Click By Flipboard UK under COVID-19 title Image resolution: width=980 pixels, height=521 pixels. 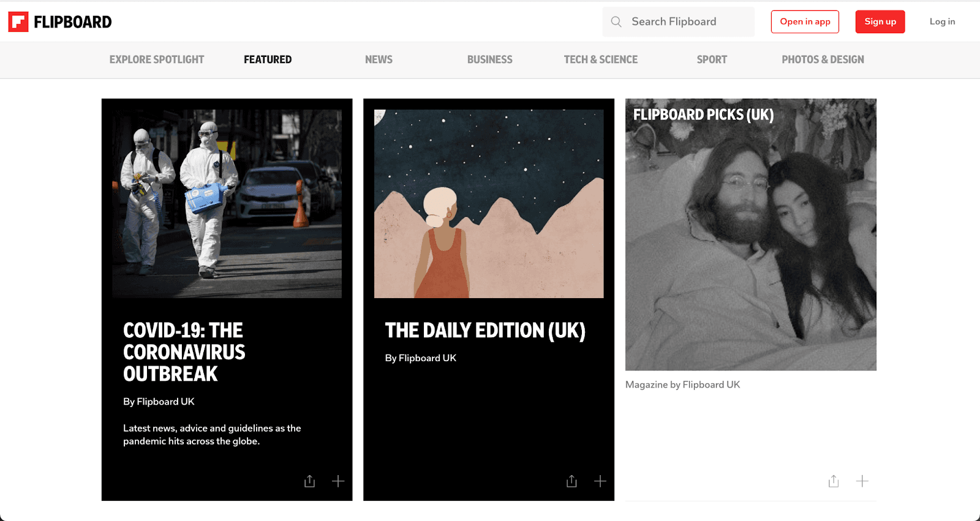point(159,402)
